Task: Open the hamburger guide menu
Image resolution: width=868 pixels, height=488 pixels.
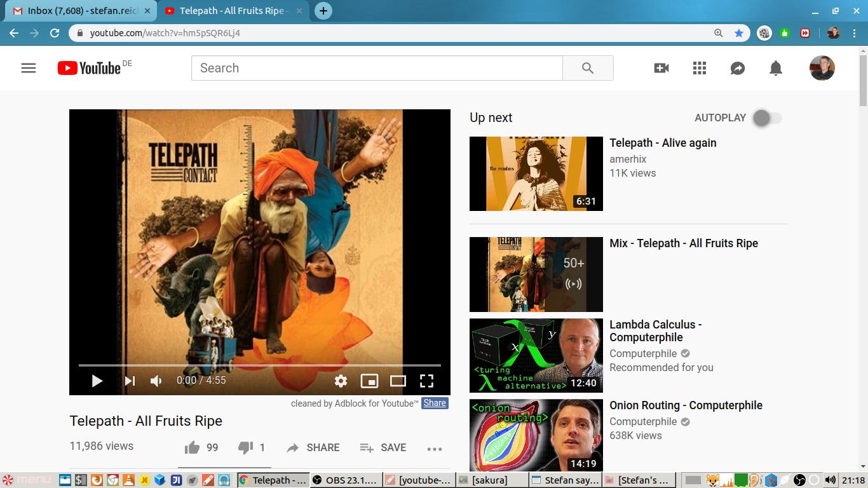Action: click(29, 68)
